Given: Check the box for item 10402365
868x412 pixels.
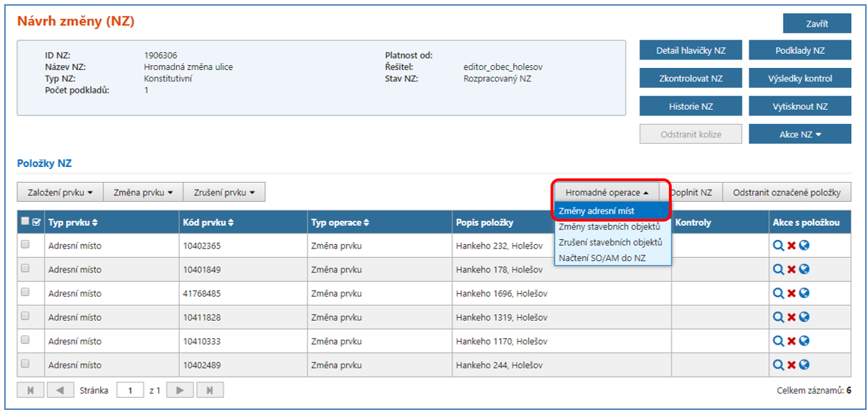Looking at the screenshot, I should (26, 245).
